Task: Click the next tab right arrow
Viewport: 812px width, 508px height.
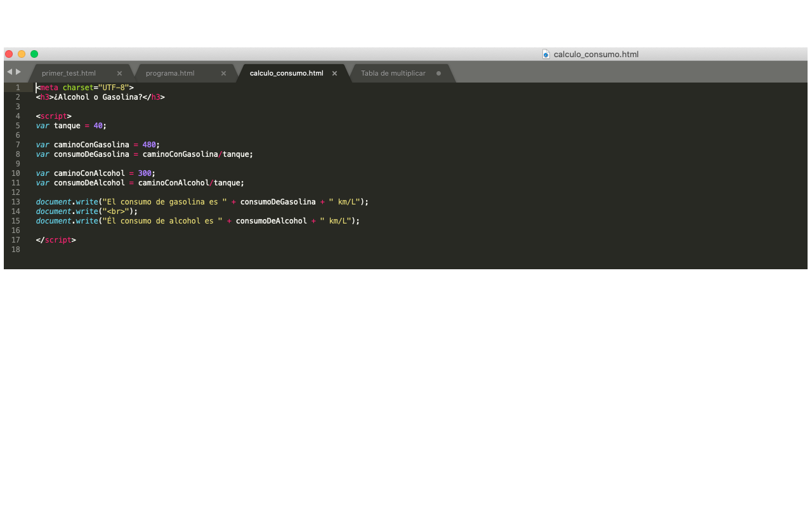Action: coord(18,72)
